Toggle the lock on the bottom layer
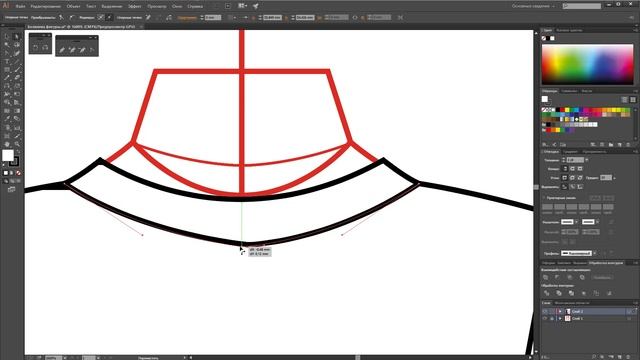This screenshot has height=360, width=640. coord(552,318)
